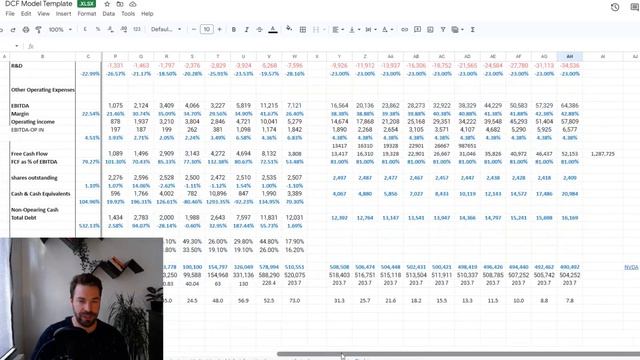Screen dimensions: 640x360
Task: Insert a link with chain icon
Action: [x=404, y=29]
